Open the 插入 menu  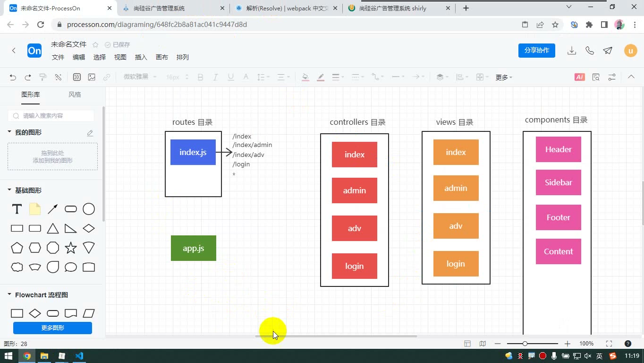[x=141, y=57]
